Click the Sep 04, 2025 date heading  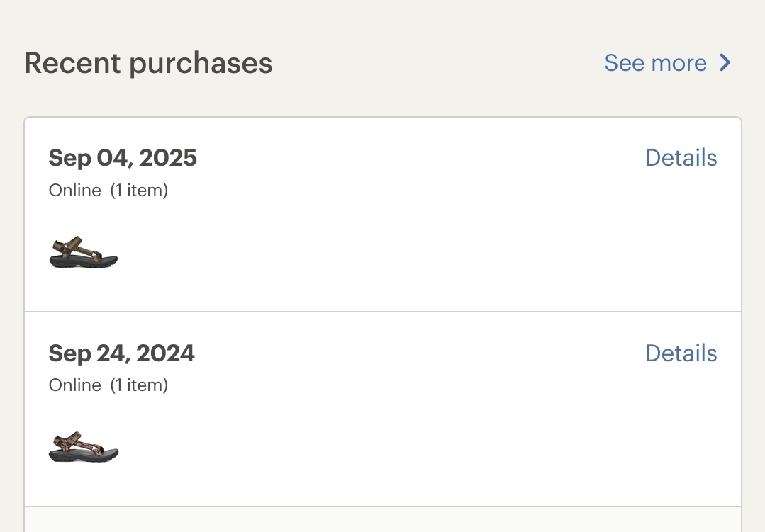[123, 158]
